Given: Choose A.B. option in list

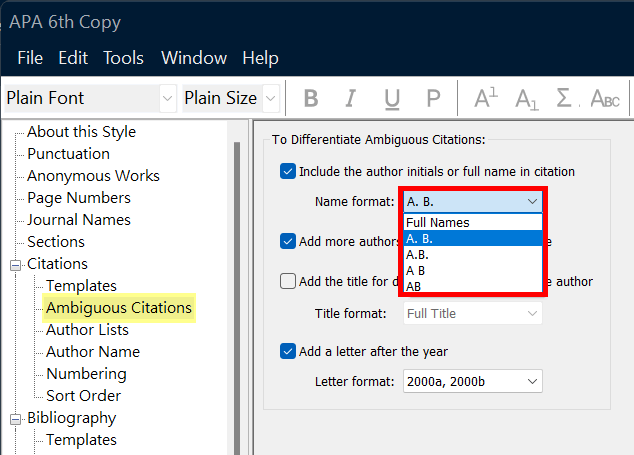Looking at the screenshot, I should click(x=473, y=254).
